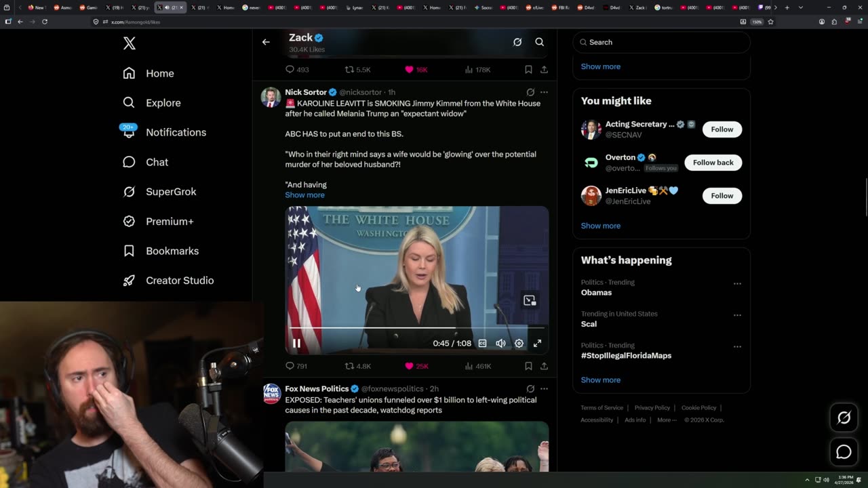
Task: Follow Acting Secretary @SECNAV
Action: (x=722, y=129)
